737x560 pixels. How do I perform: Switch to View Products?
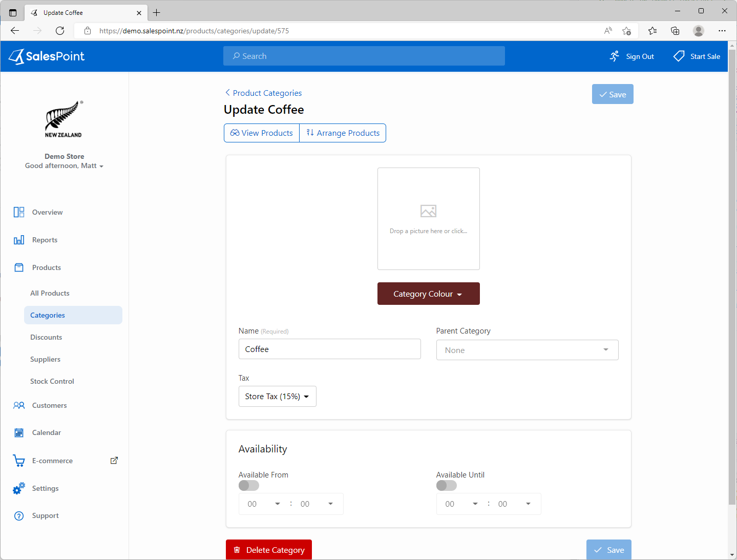point(261,133)
